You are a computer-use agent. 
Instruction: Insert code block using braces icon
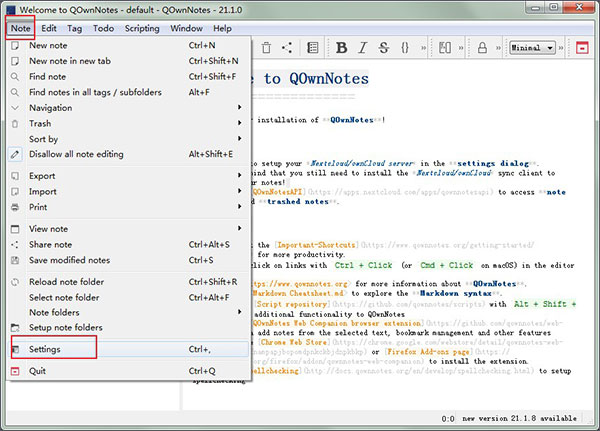coord(405,47)
